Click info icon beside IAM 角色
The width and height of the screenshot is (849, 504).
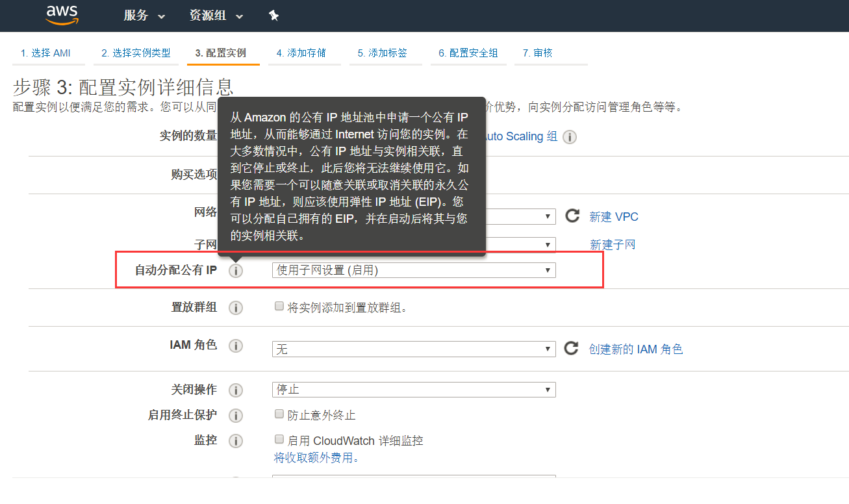[x=236, y=346]
